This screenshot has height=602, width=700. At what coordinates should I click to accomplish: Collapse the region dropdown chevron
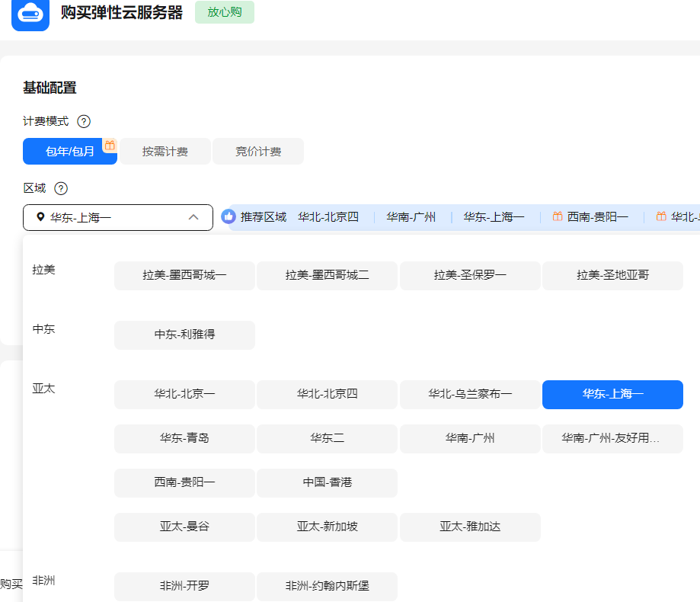pos(193,217)
